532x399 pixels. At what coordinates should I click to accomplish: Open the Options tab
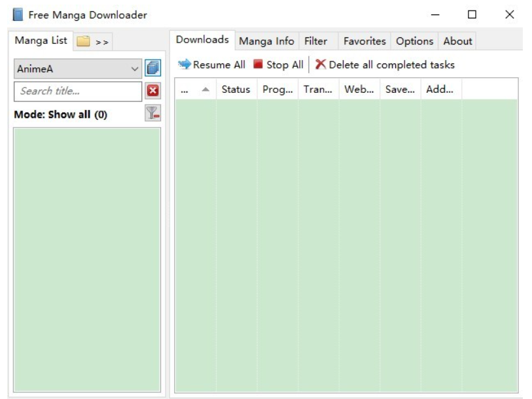click(414, 41)
